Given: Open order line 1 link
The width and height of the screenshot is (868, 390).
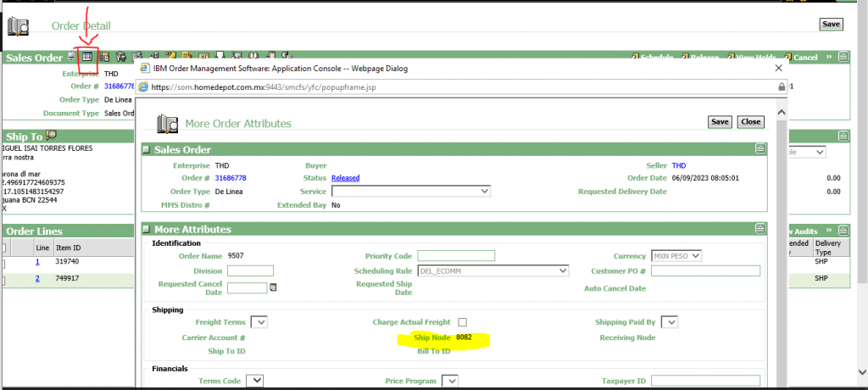Looking at the screenshot, I should [x=37, y=261].
